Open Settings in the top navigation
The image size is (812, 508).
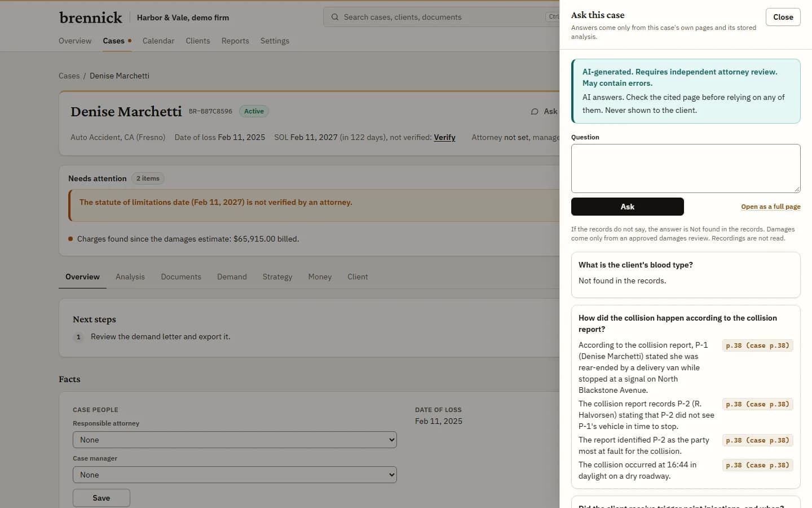[x=275, y=41]
